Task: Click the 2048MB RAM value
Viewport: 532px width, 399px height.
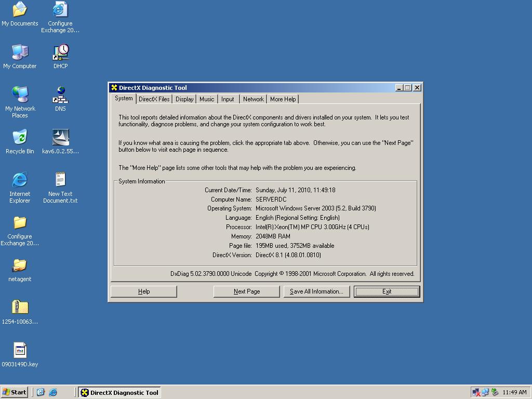Action: click(x=273, y=236)
